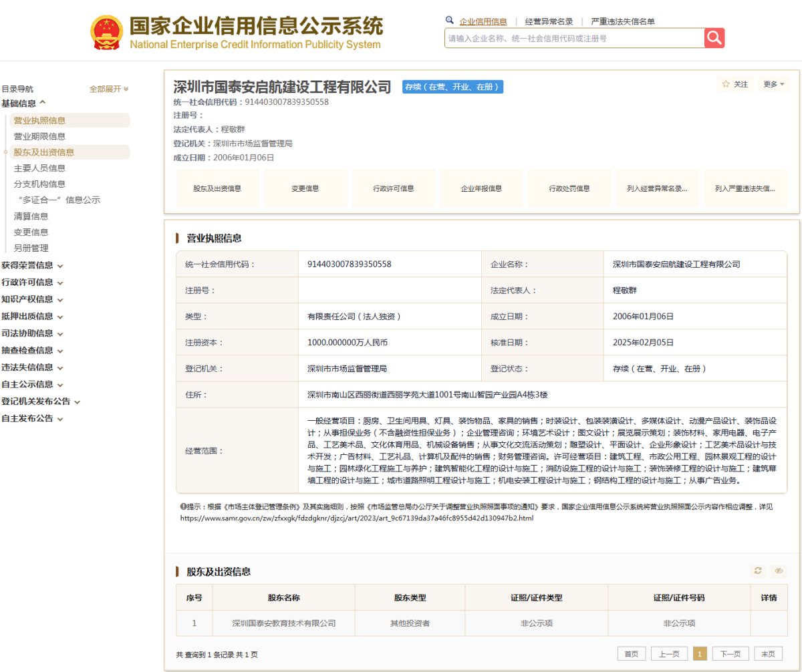Click the 详情 column header
The width and height of the screenshot is (802, 672).
769,598
